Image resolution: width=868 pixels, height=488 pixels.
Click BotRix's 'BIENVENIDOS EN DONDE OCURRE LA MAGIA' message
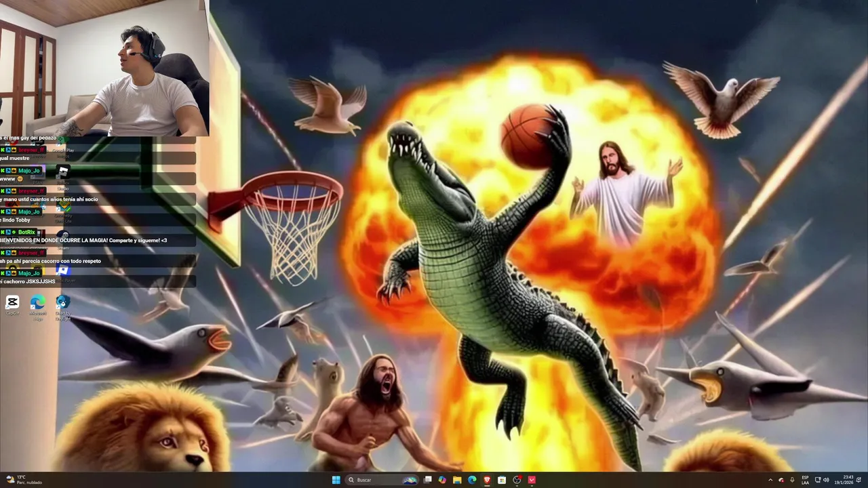pyautogui.click(x=98, y=241)
